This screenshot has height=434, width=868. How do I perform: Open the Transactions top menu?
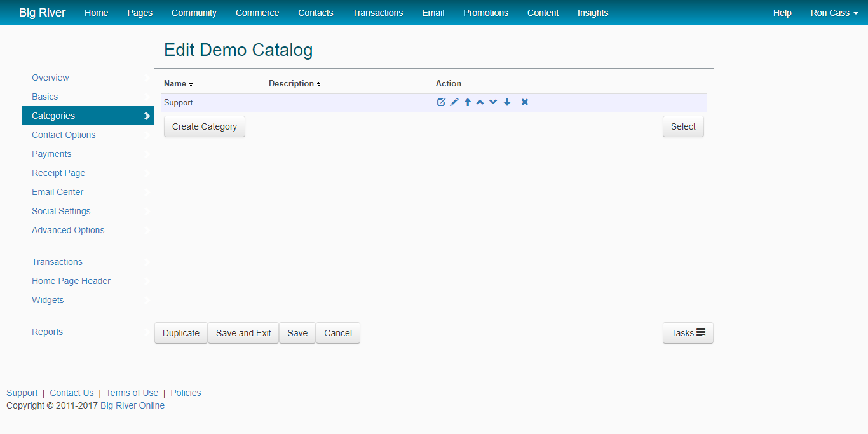377,13
